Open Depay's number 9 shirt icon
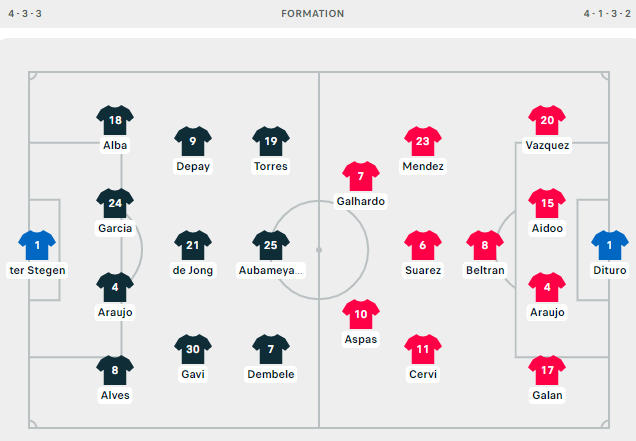 click(x=193, y=141)
